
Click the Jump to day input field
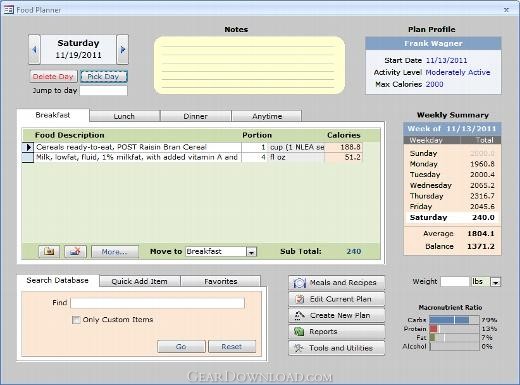click(104, 90)
